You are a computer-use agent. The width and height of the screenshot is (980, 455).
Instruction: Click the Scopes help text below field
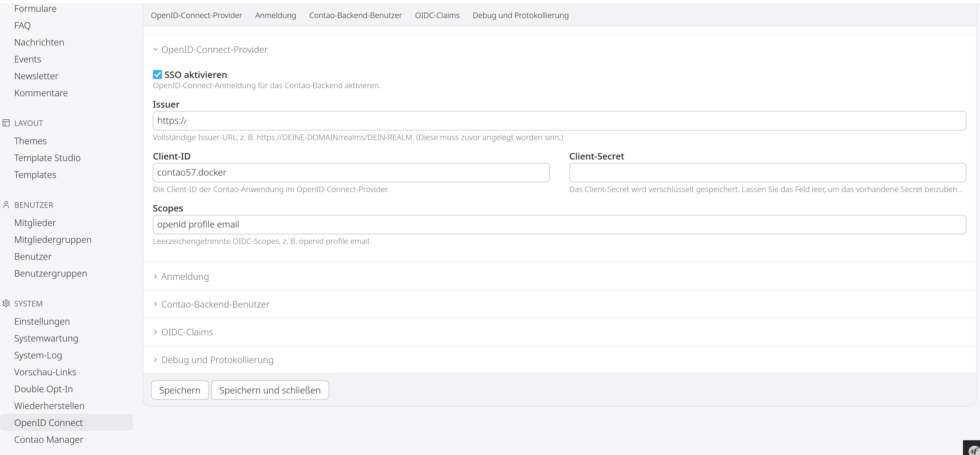click(262, 241)
